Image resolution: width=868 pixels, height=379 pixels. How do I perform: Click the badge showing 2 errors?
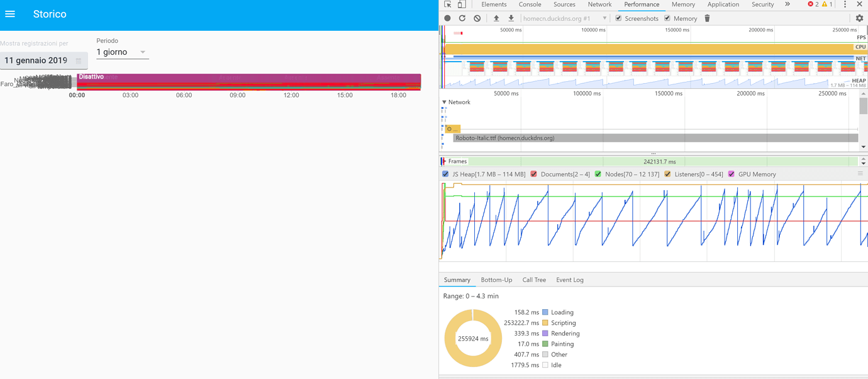click(x=811, y=4)
